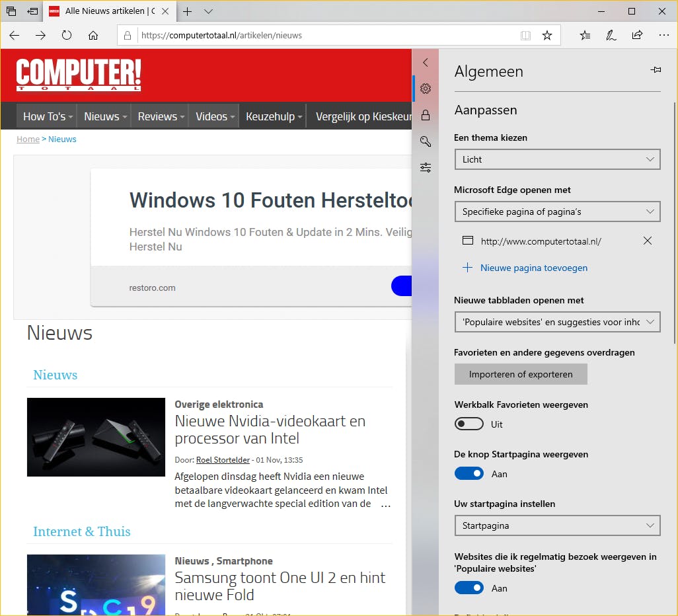678x616 pixels.
Task: Open the Windows 10 Fouten ad headline
Action: coord(271,200)
